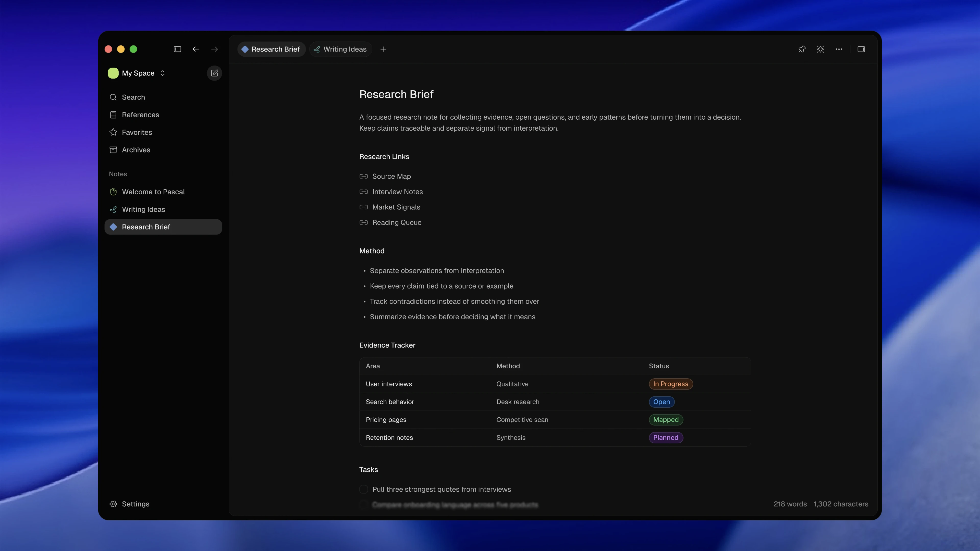Screen dimensions: 980x551
Task: Open the Reading Queue link
Action: pyautogui.click(x=397, y=222)
